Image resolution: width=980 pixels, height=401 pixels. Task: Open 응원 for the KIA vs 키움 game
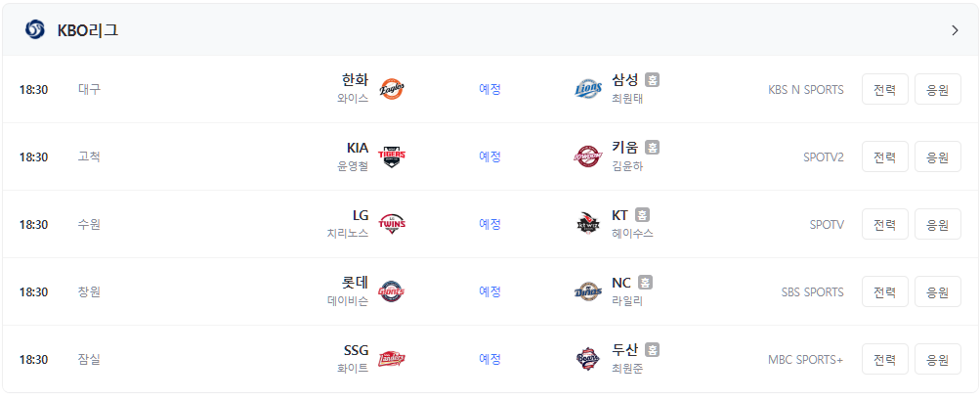(x=938, y=156)
